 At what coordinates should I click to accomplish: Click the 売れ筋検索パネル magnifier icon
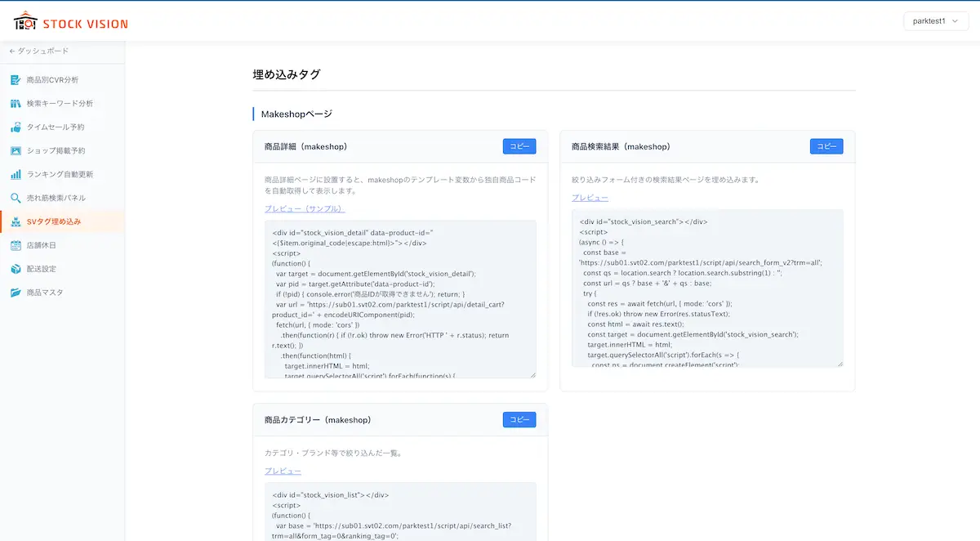[16, 198]
